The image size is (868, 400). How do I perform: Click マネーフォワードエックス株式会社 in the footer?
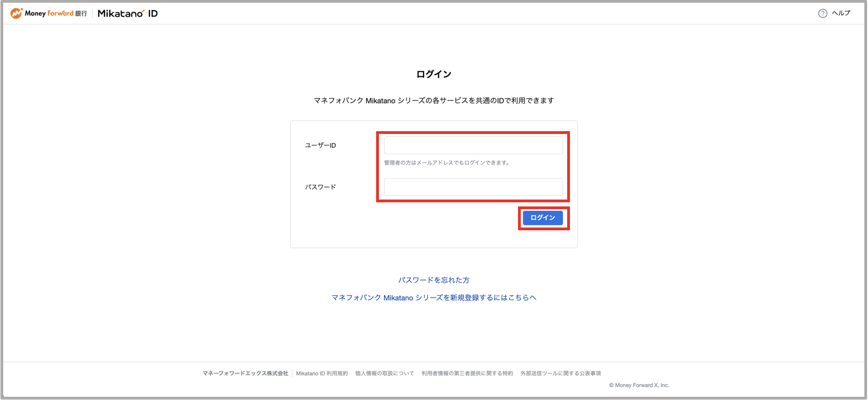coord(245,373)
